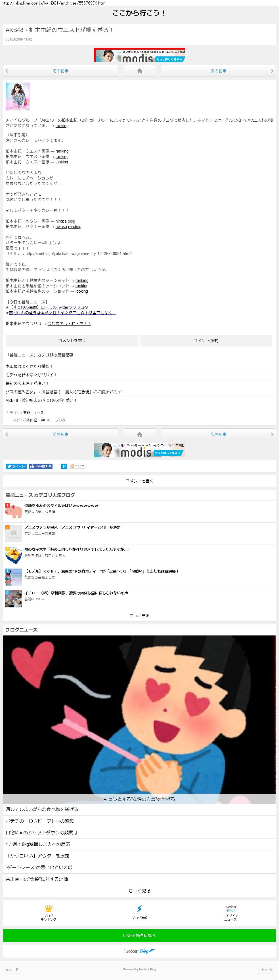Jump back using トップへ button
This screenshot has width=279, height=980.
point(267,970)
